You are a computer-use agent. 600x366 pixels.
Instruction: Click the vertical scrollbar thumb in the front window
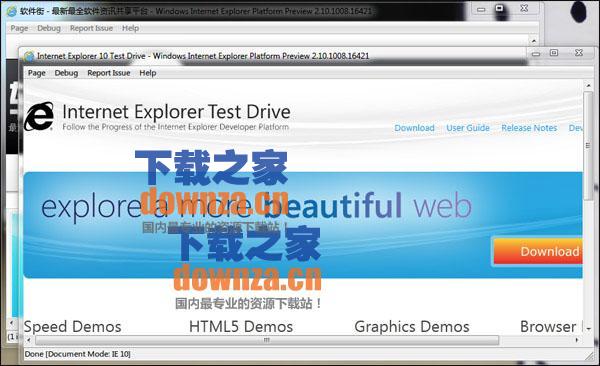click(588, 145)
